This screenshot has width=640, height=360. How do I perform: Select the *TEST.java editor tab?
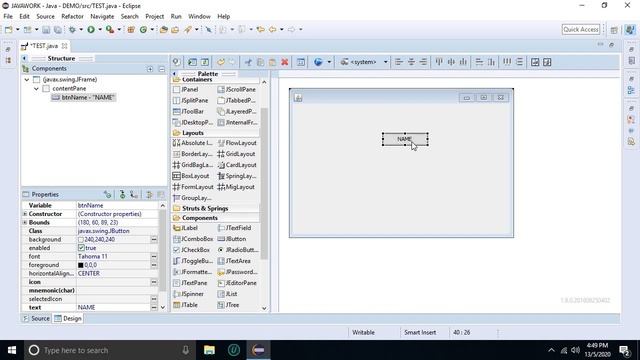click(44, 46)
